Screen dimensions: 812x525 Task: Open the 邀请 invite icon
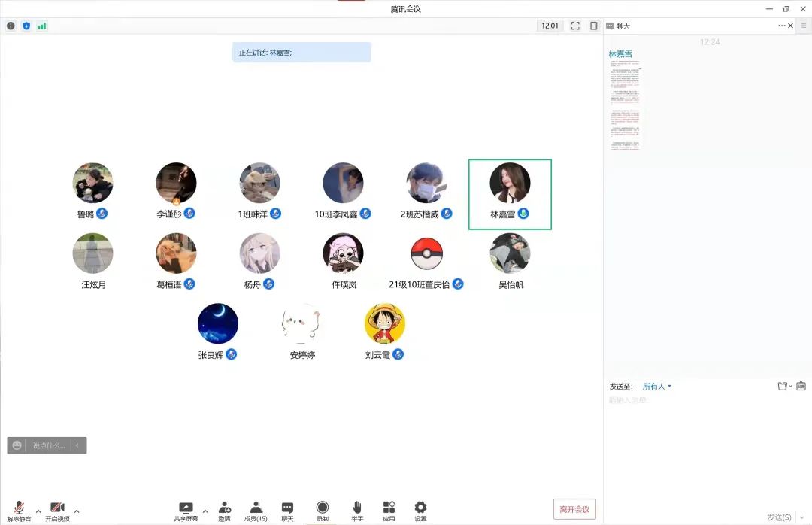[x=224, y=511]
